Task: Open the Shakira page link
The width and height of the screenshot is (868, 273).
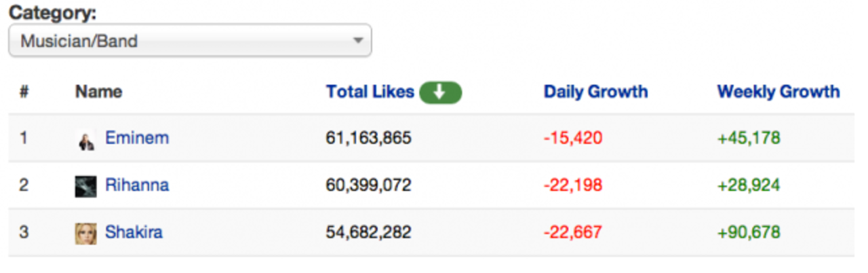Action: point(134,232)
